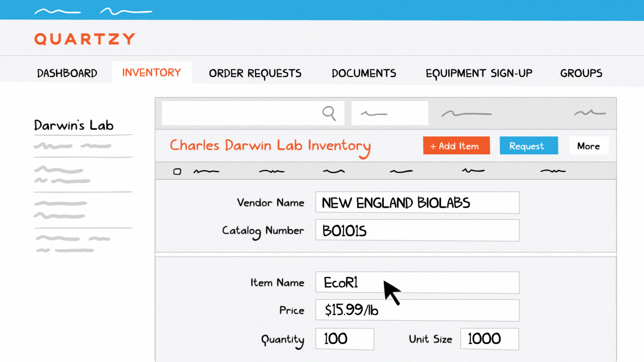Click the Unit Size label
Image resolution: width=644 pixels, height=362 pixels.
(430, 339)
